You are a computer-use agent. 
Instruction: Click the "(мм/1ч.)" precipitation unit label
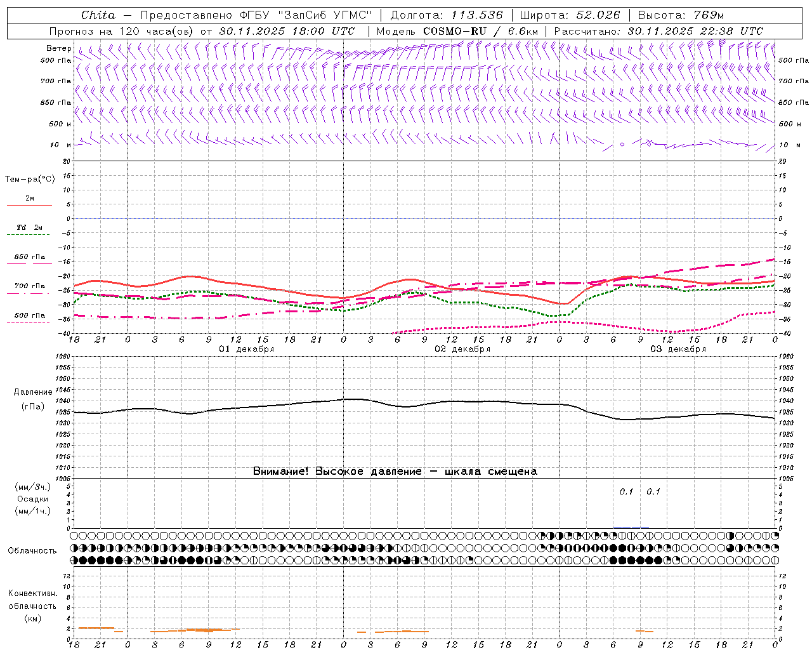(x=32, y=511)
